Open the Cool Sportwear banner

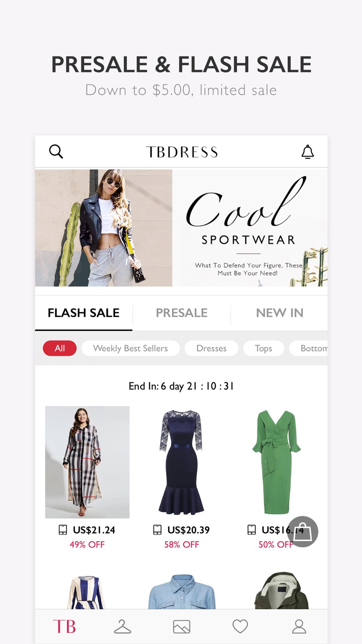181,228
